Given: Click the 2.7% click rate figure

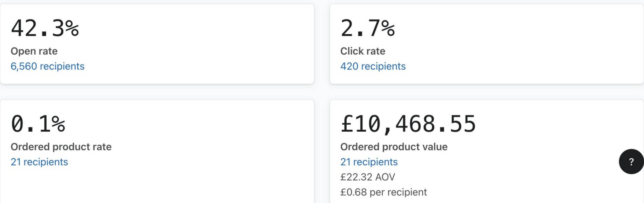Looking at the screenshot, I should click(x=367, y=28).
